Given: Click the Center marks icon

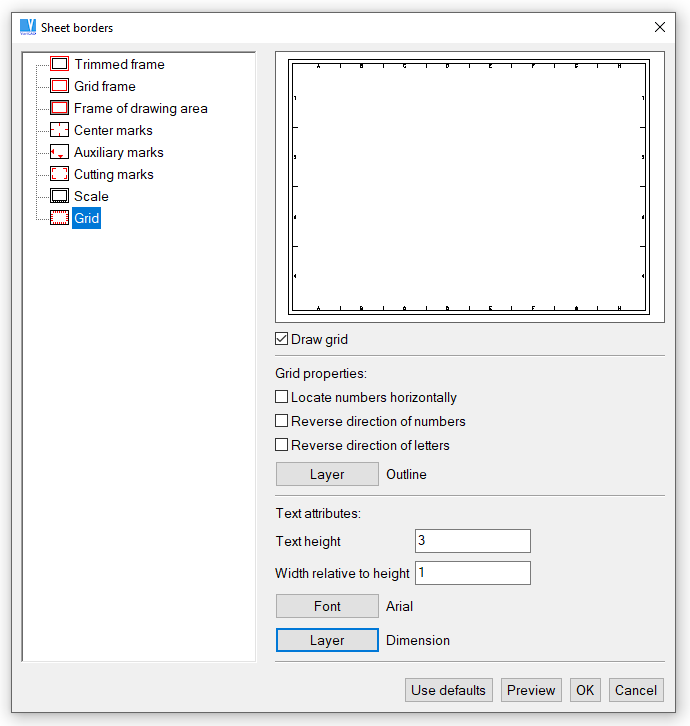Looking at the screenshot, I should (59, 130).
